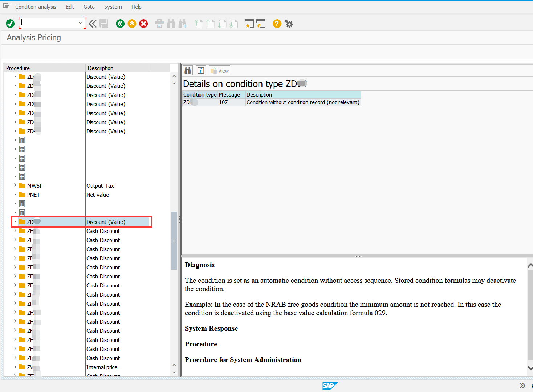Screen dimensions: 533x392
Task: Click the Generate Shortcut icon
Action: click(261, 24)
